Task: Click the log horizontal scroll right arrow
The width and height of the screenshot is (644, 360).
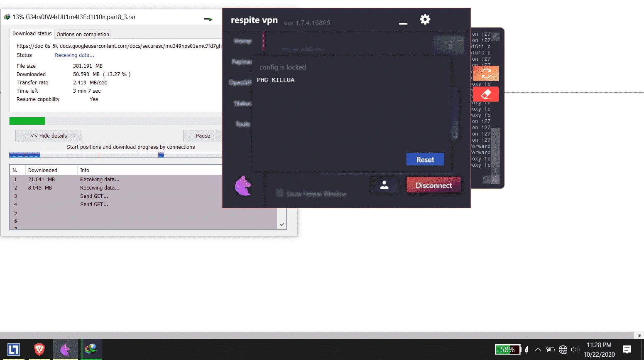Action: [x=487, y=180]
